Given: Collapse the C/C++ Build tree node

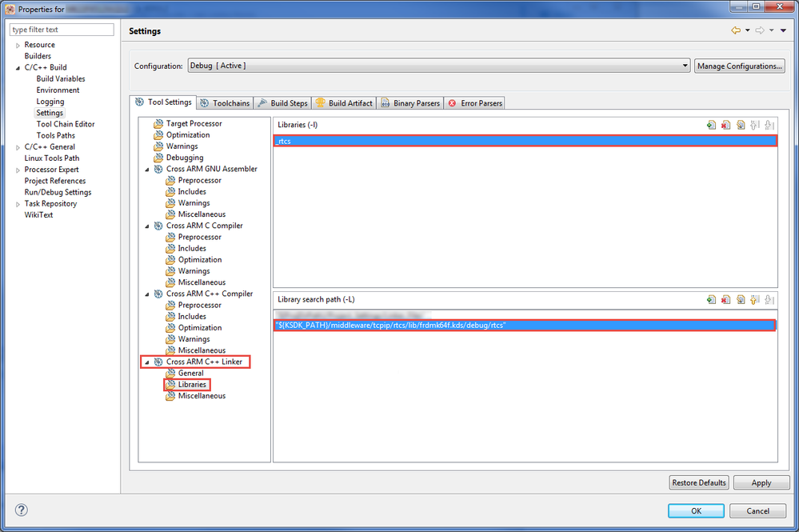Looking at the screenshot, I should tap(18, 68).
